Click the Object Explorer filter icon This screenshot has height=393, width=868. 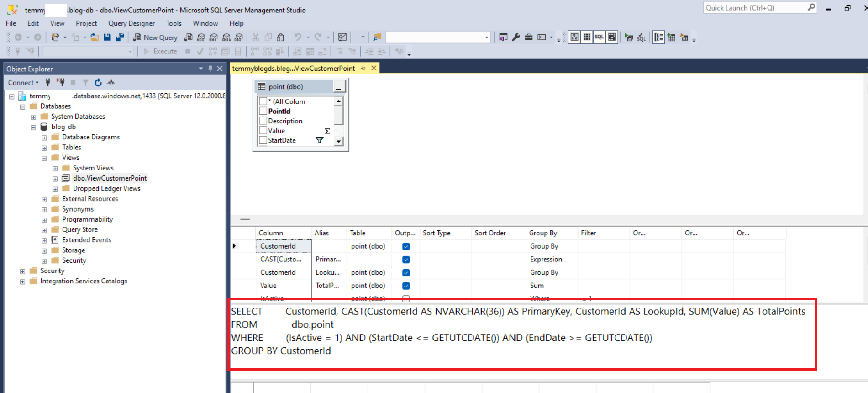tap(85, 83)
